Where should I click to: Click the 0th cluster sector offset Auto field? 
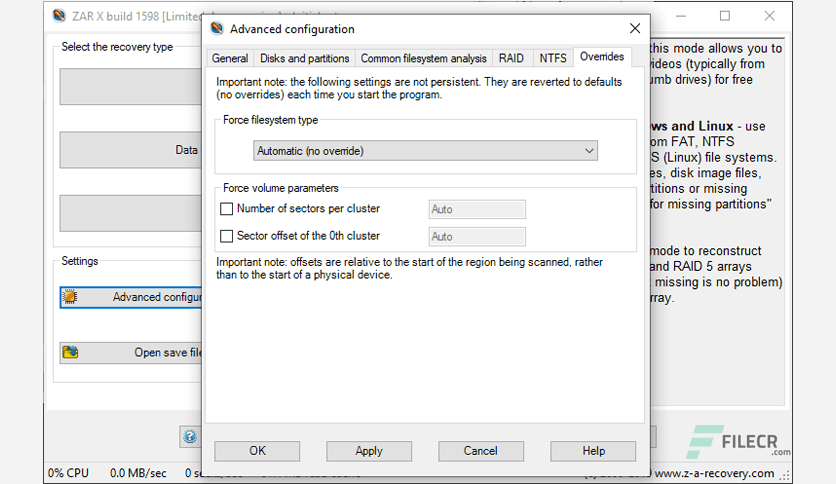tap(477, 237)
